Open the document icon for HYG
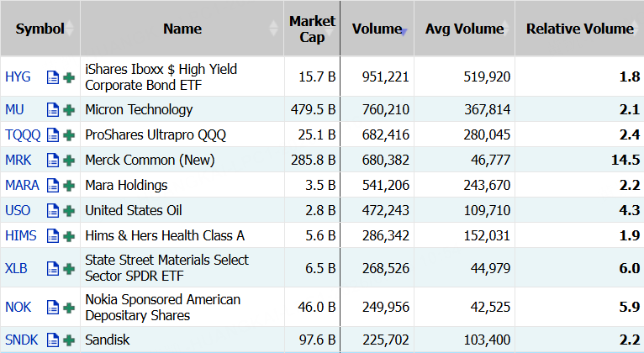644x353 pixels. pyautogui.click(x=53, y=77)
